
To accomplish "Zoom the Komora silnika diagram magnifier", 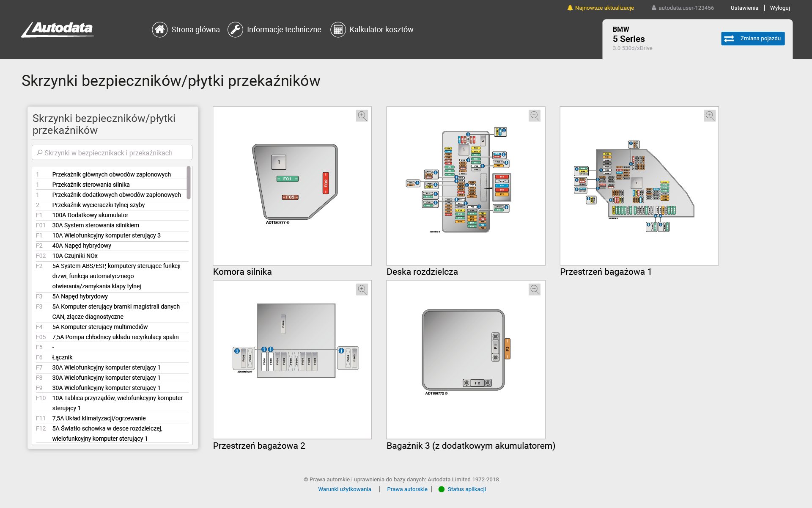I will (362, 116).
